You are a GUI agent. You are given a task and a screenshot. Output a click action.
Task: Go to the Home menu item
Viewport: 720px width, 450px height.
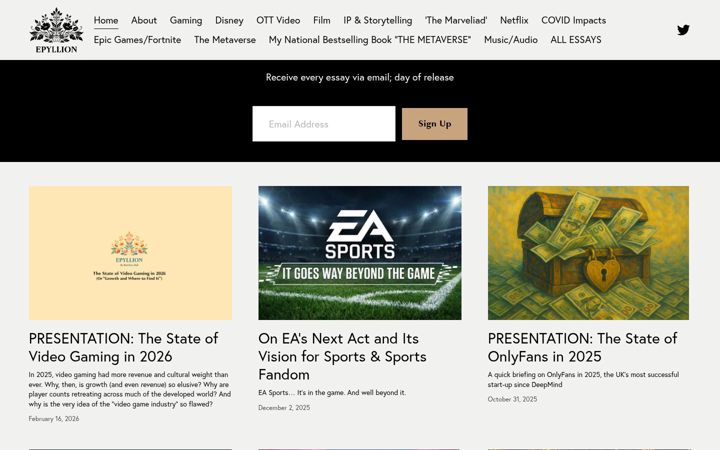tap(106, 20)
